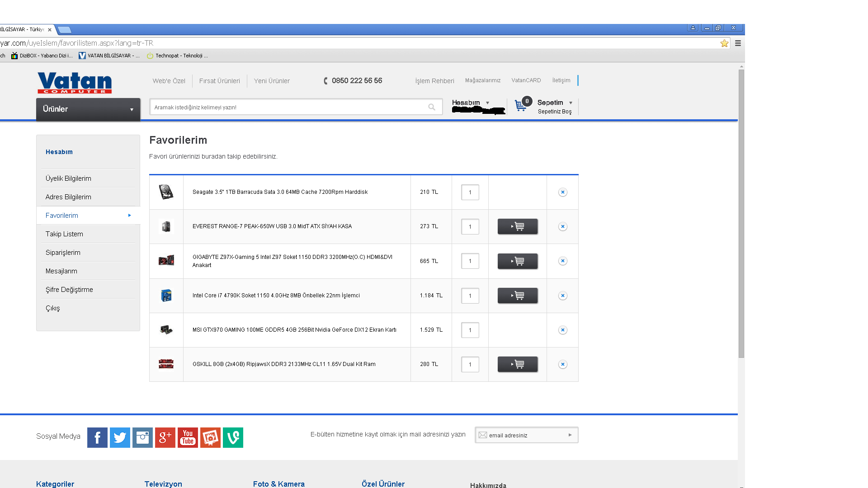Add EVEREST RANGE-7 case to cart

pyautogui.click(x=518, y=226)
